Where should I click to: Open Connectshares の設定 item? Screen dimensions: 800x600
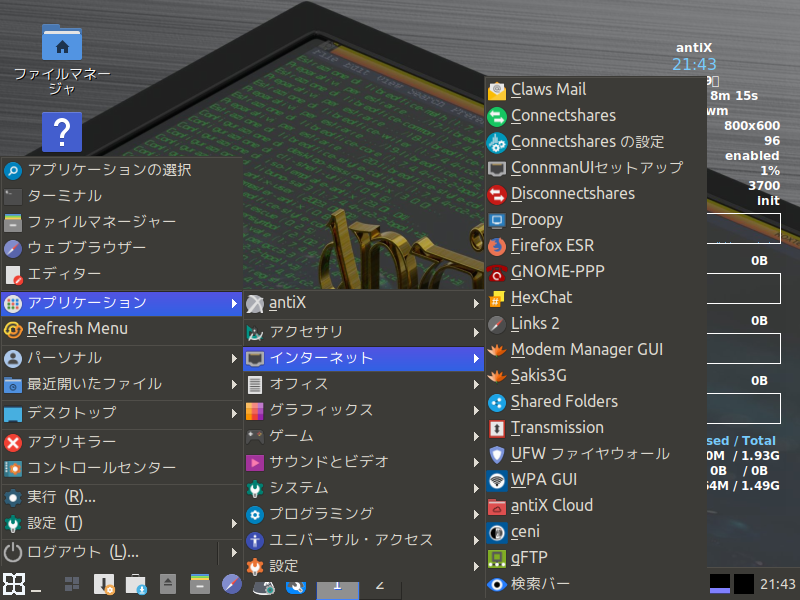click(595, 142)
